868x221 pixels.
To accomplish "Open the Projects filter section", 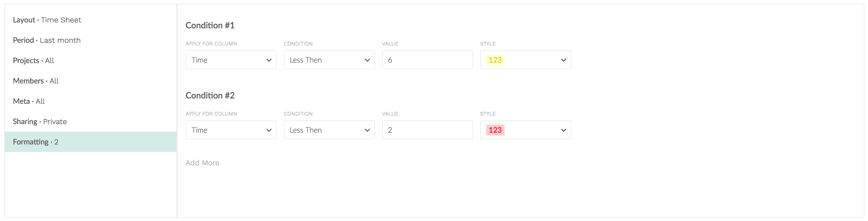I will click(33, 61).
